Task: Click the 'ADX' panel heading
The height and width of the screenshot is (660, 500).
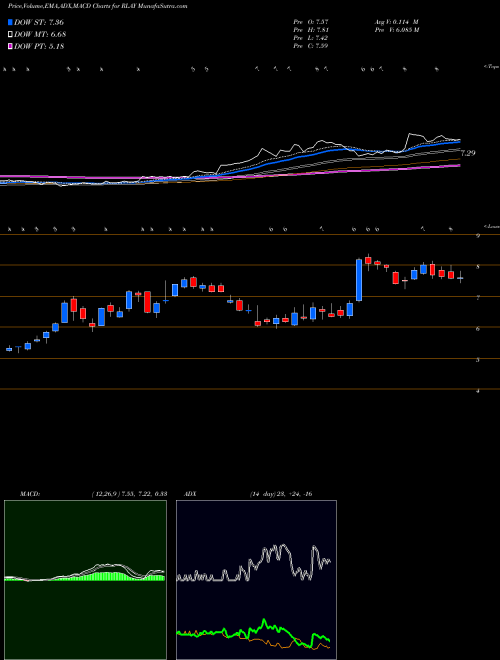Action: click(x=190, y=494)
